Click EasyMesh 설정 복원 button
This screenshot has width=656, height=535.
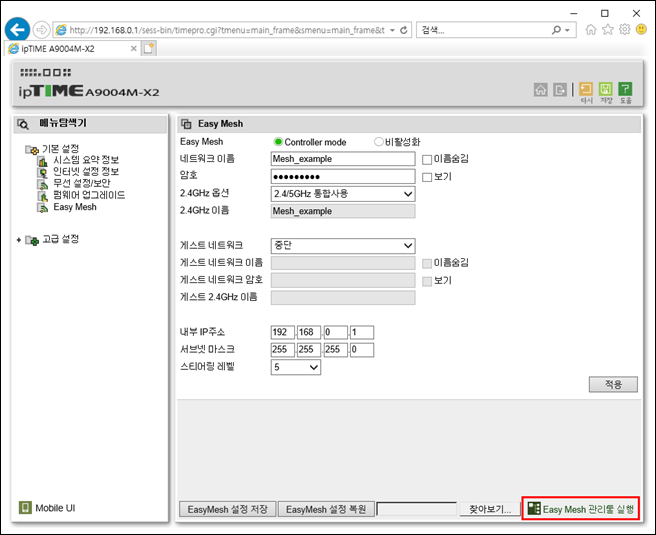326,509
